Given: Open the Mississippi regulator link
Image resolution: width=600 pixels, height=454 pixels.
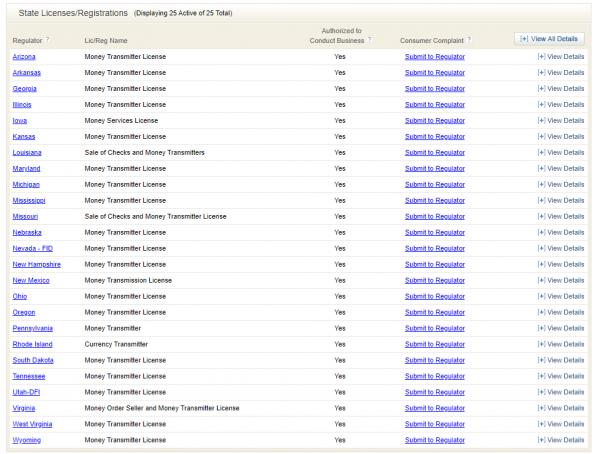Looking at the screenshot, I should click(x=29, y=201).
